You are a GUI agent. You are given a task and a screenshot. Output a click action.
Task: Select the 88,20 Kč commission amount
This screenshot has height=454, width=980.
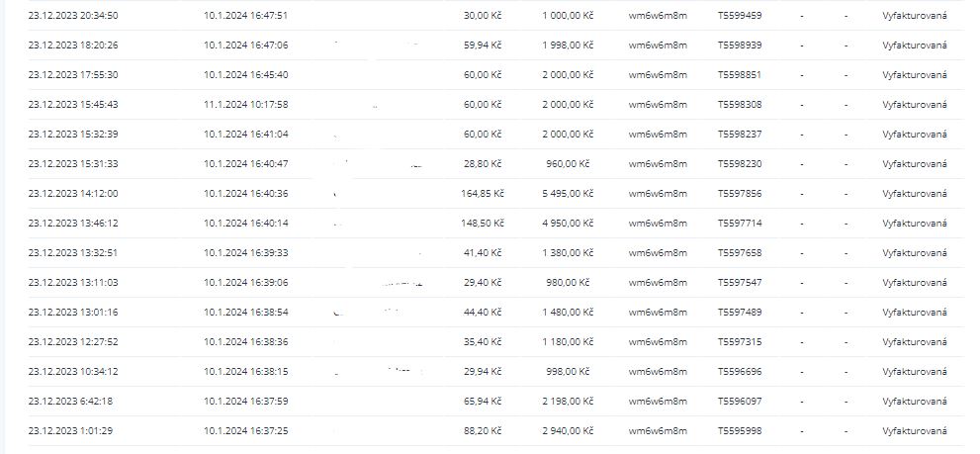click(x=484, y=431)
